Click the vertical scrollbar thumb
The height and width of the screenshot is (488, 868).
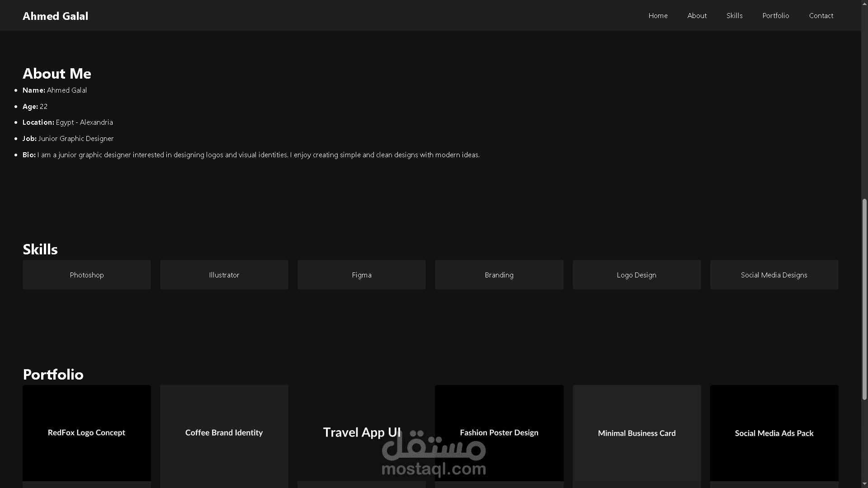864,298
